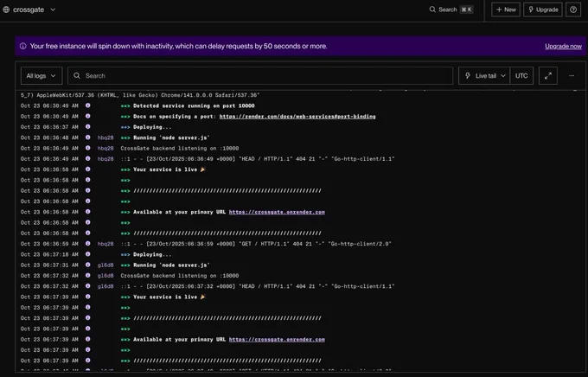Image resolution: width=588 pixels, height=377 pixels.
Task: Toggle the UTC timezone button
Action: [521, 76]
